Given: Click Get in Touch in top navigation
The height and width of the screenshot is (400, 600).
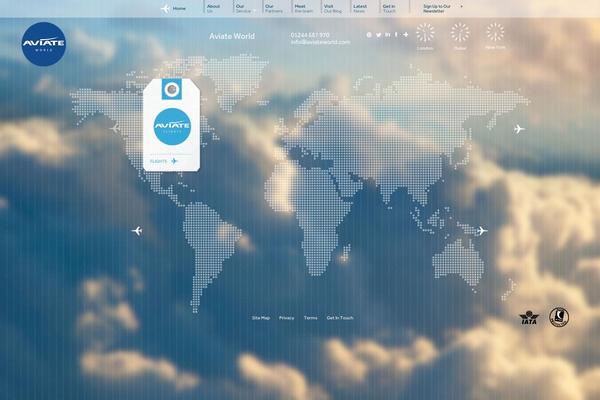Looking at the screenshot, I should 389,8.
